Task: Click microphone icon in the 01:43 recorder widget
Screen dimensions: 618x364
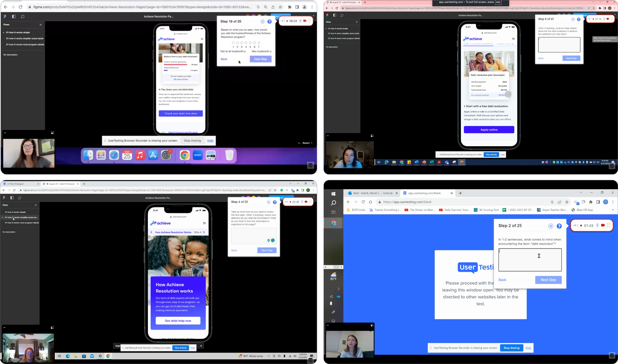Action: (x=597, y=225)
